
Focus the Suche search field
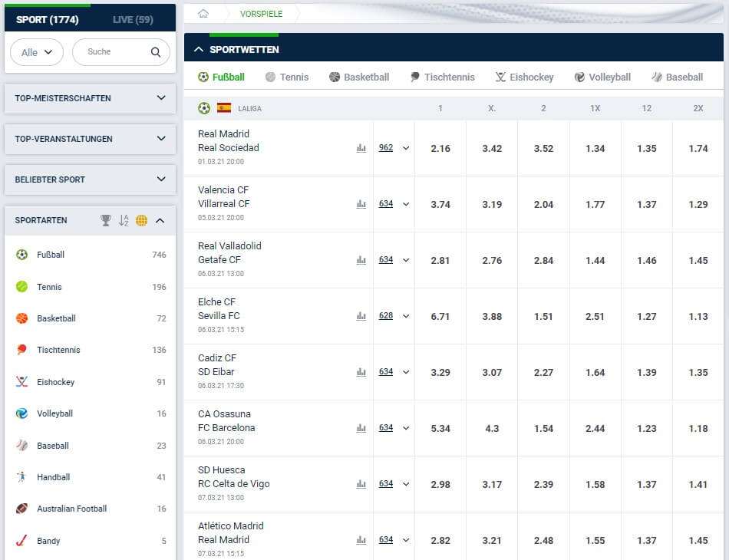(x=121, y=52)
